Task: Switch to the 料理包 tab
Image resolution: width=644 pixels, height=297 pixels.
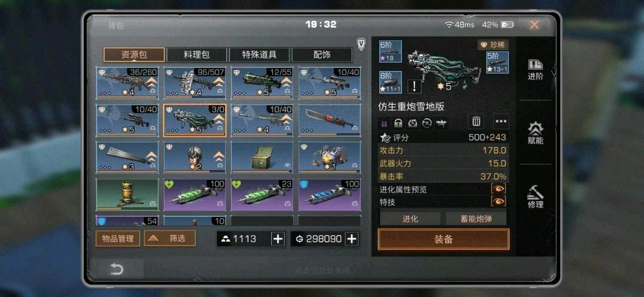Action: click(197, 55)
